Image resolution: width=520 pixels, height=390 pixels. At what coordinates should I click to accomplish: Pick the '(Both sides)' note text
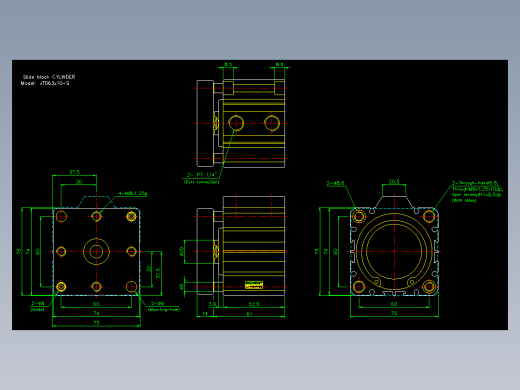pyautogui.click(x=464, y=200)
